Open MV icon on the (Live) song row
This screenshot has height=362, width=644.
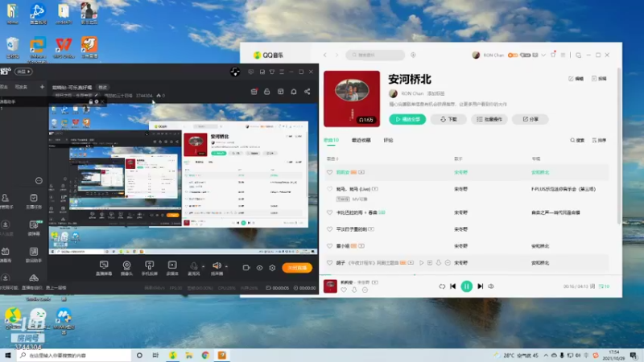[375, 189]
